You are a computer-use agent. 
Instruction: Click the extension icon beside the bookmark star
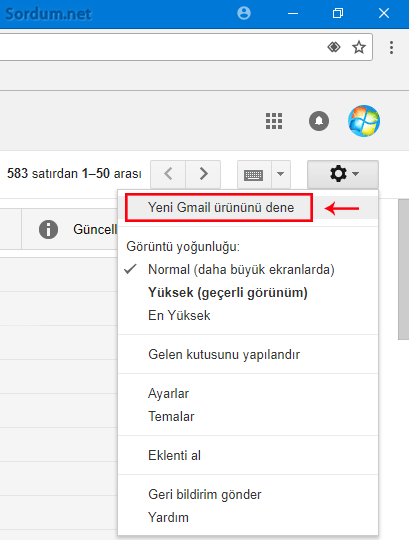point(334,46)
